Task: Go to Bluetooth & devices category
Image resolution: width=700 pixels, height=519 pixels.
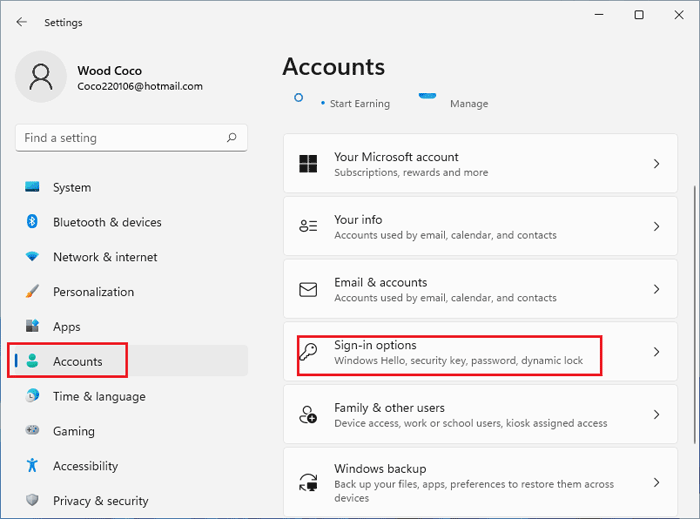Action: 131,222
